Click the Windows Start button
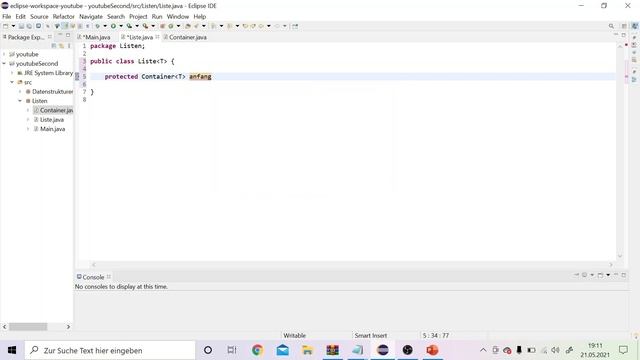640x360 pixels. tap(12, 350)
